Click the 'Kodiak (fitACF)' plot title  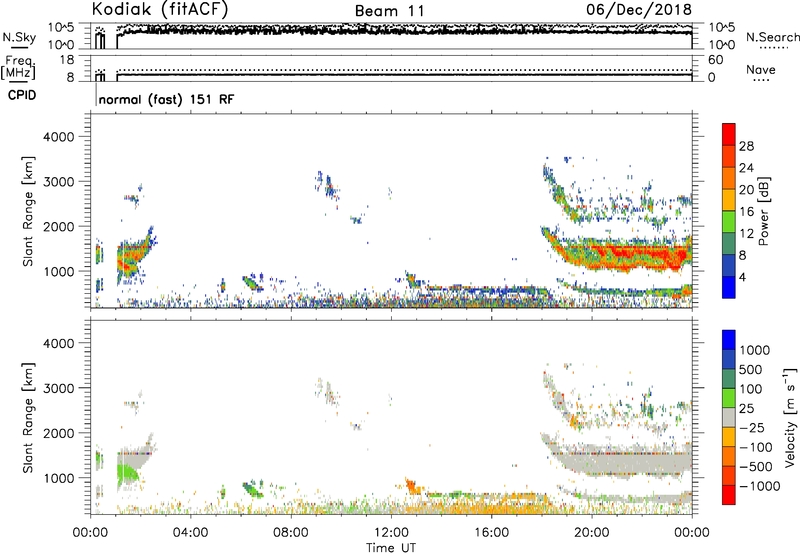(x=160, y=9)
